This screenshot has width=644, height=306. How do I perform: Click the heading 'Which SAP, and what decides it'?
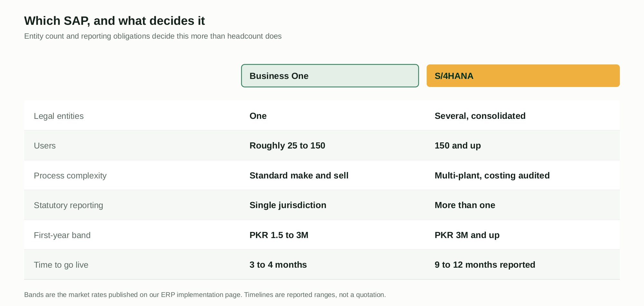[115, 21]
